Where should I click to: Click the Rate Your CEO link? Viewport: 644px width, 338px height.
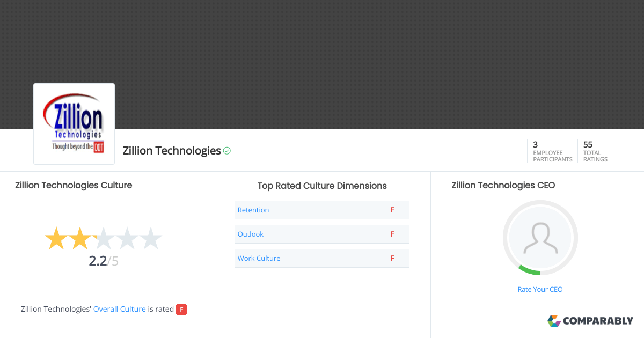click(x=540, y=289)
